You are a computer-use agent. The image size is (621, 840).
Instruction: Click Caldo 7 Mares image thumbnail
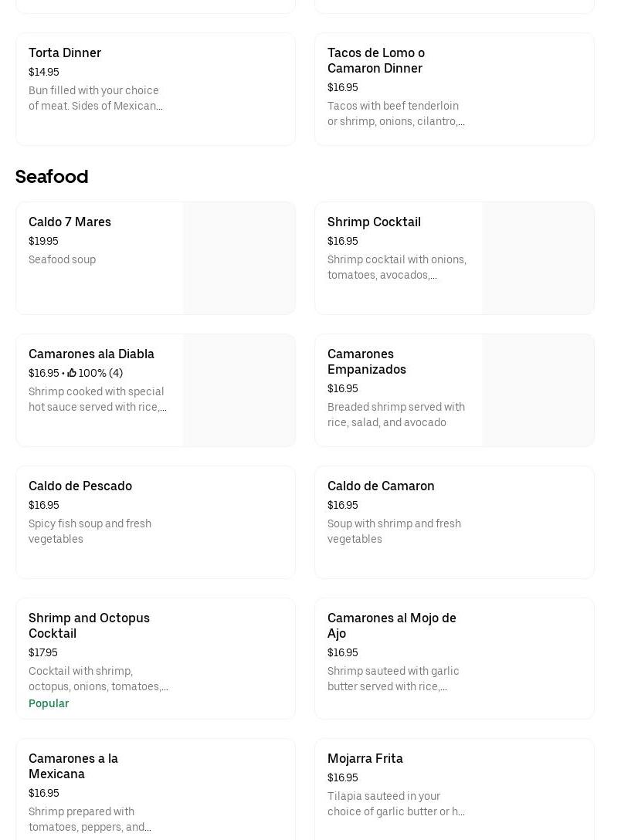(239, 259)
